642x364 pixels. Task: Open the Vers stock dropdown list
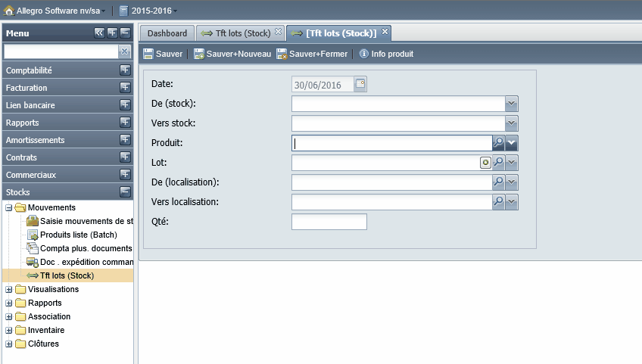(511, 123)
